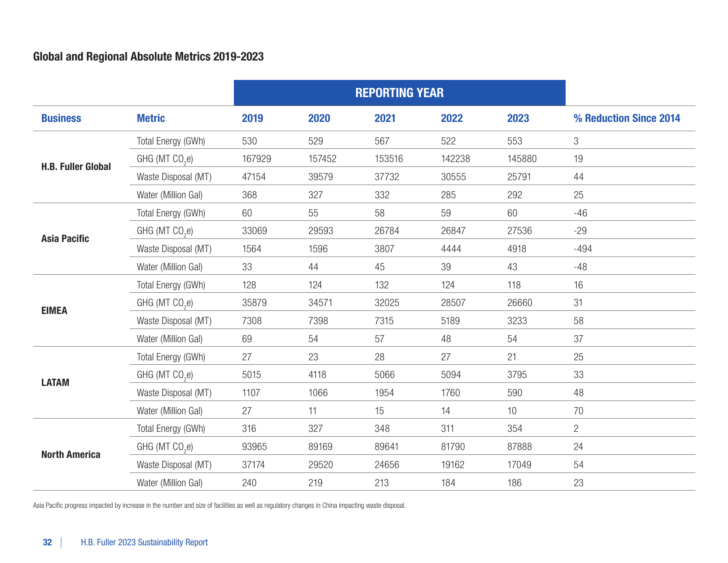
Task: Click the '2022' column header
Action: coord(452,118)
